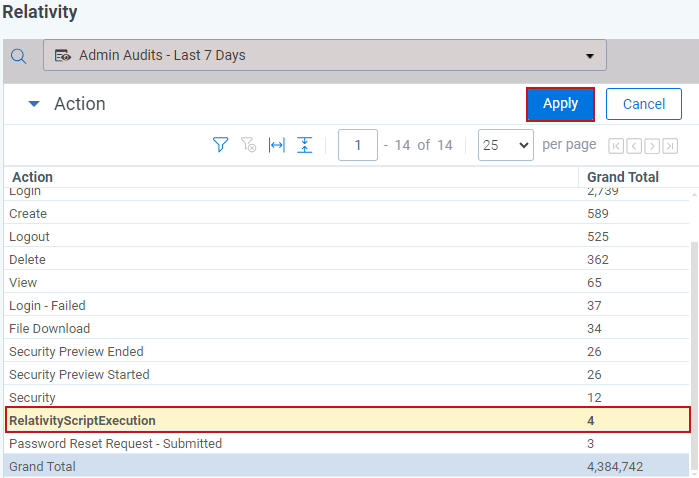
Task: Click the 4 value for RelativityScriptExecution
Action: (x=590, y=420)
